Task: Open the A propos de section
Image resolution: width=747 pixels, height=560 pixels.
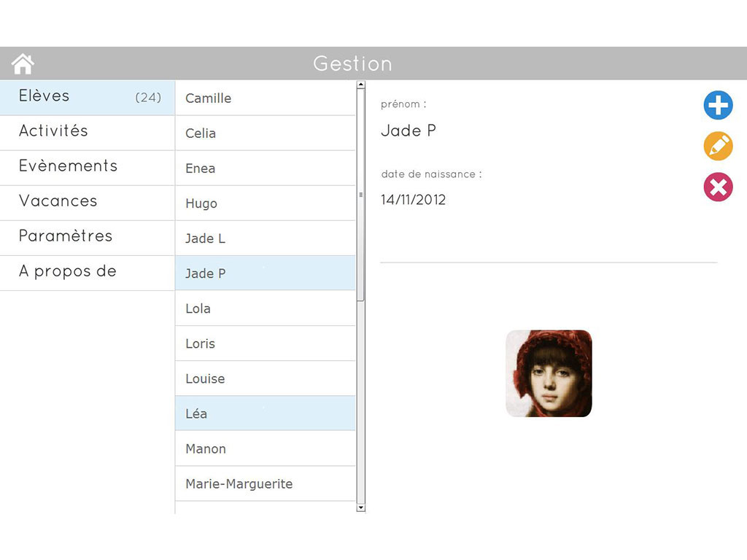Action: pos(87,272)
